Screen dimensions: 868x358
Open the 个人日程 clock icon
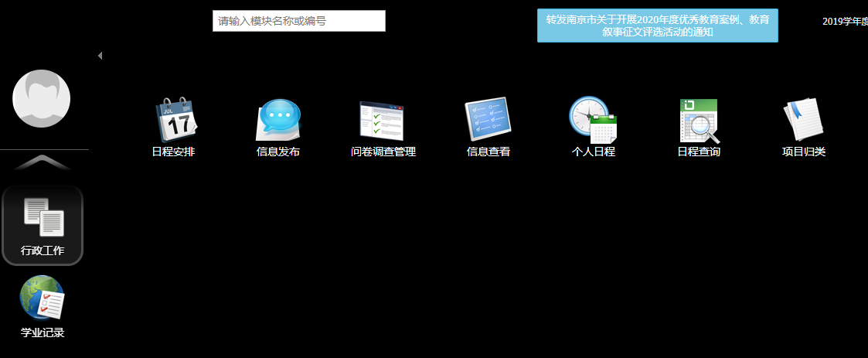[592, 120]
